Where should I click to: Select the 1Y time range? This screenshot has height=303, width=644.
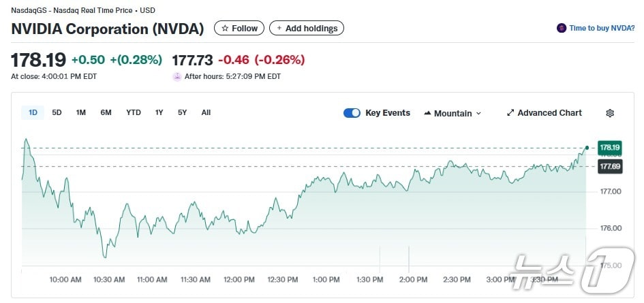pyautogui.click(x=159, y=113)
